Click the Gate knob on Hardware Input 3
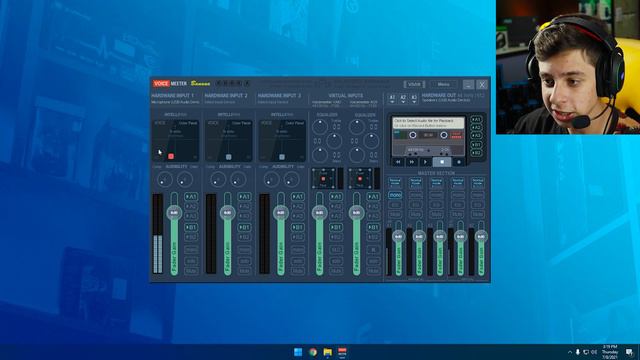Image resolution: width=640 pixels, height=360 pixels. pos(291,179)
